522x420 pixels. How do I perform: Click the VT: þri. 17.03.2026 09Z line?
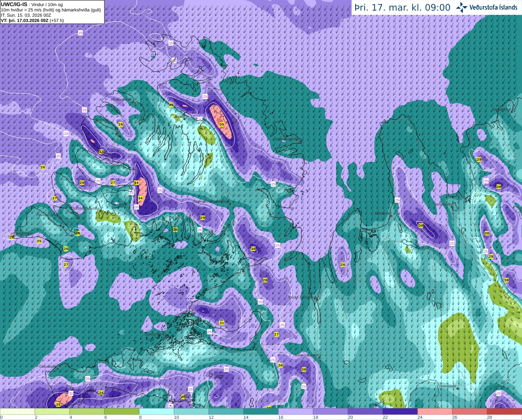(x=32, y=20)
